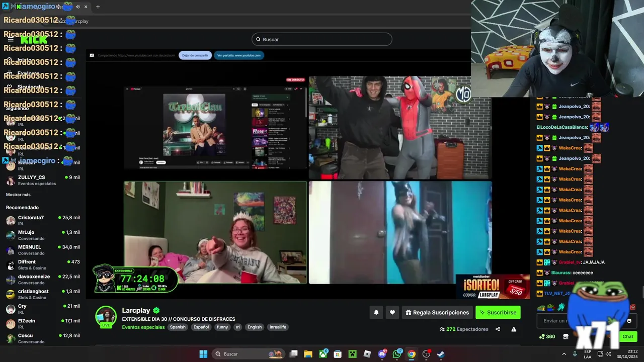Viewport: 644px width, 362px height.
Task: Open the Larcplay channel name link
Action: click(x=136, y=310)
